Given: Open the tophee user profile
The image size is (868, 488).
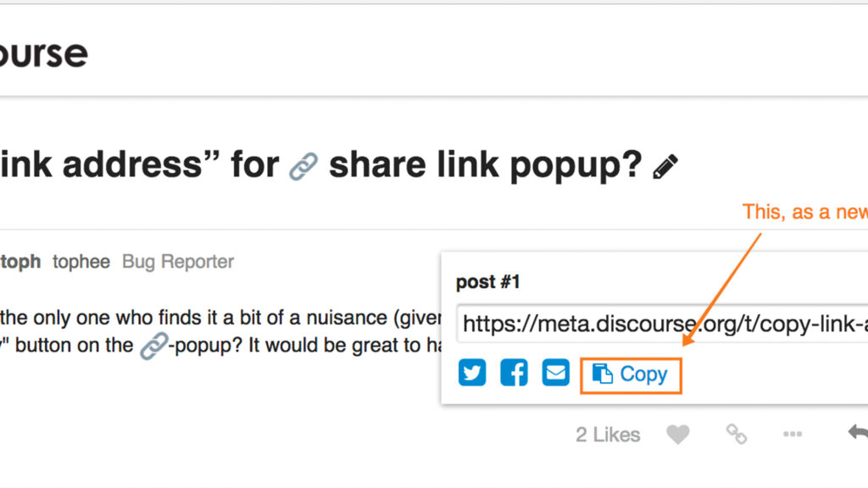Looking at the screenshot, I should pyautogui.click(x=81, y=262).
